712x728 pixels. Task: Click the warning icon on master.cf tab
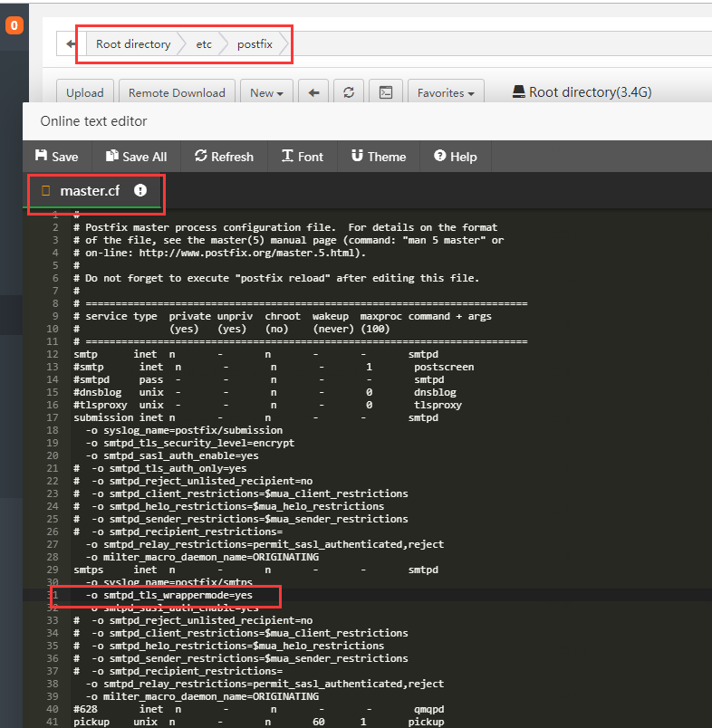coord(140,191)
